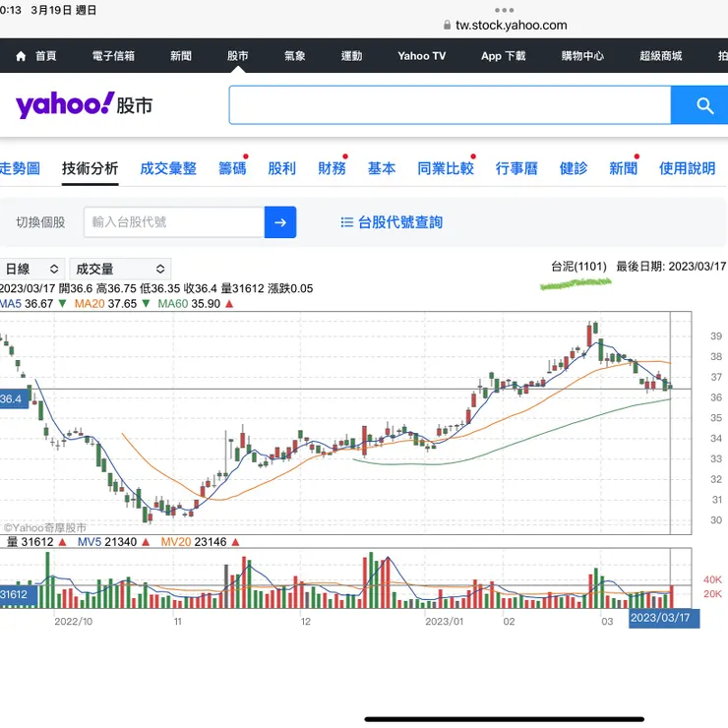Click the MA5 36.67 legend text

coord(27,304)
